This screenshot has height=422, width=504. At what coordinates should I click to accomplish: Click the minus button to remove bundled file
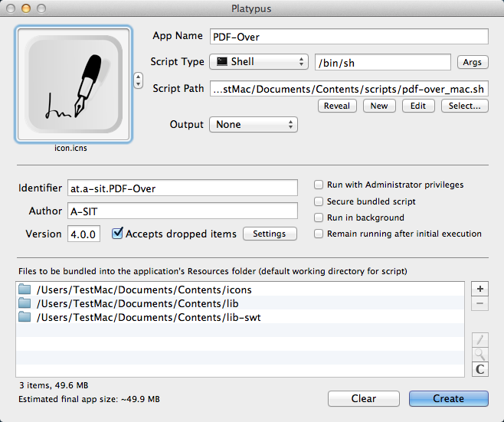pyautogui.click(x=479, y=303)
